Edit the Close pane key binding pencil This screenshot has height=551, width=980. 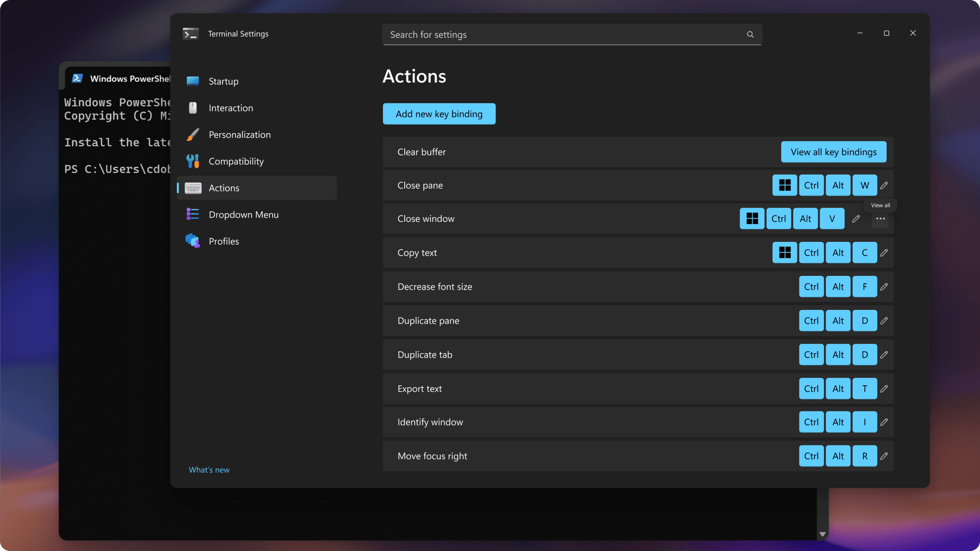884,185
